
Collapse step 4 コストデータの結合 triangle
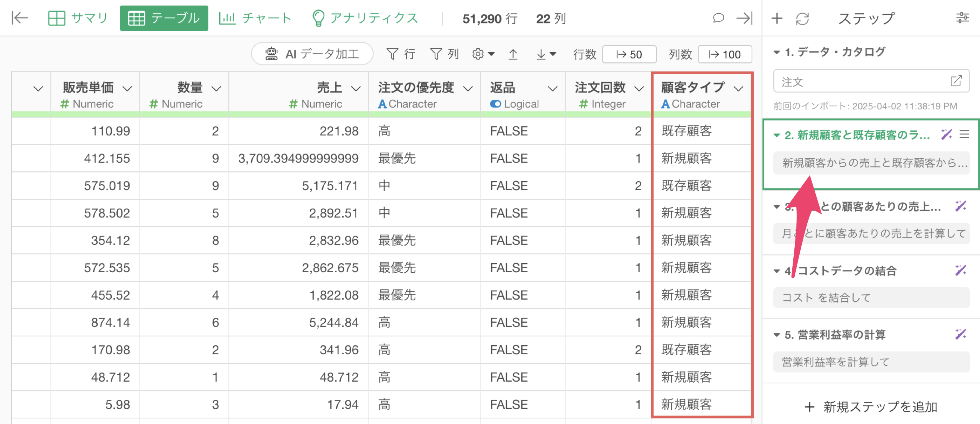click(777, 271)
